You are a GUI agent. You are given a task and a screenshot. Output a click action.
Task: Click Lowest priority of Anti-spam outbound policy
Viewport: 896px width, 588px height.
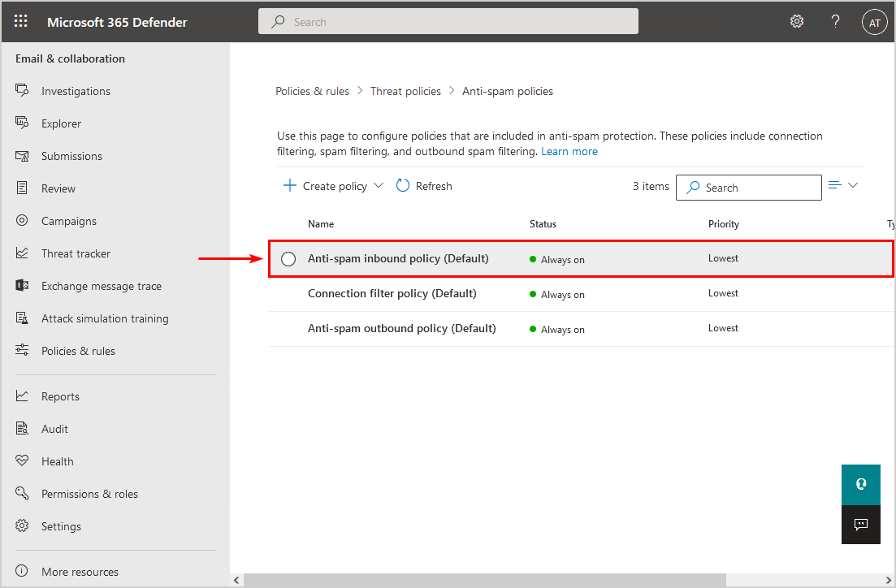point(723,328)
